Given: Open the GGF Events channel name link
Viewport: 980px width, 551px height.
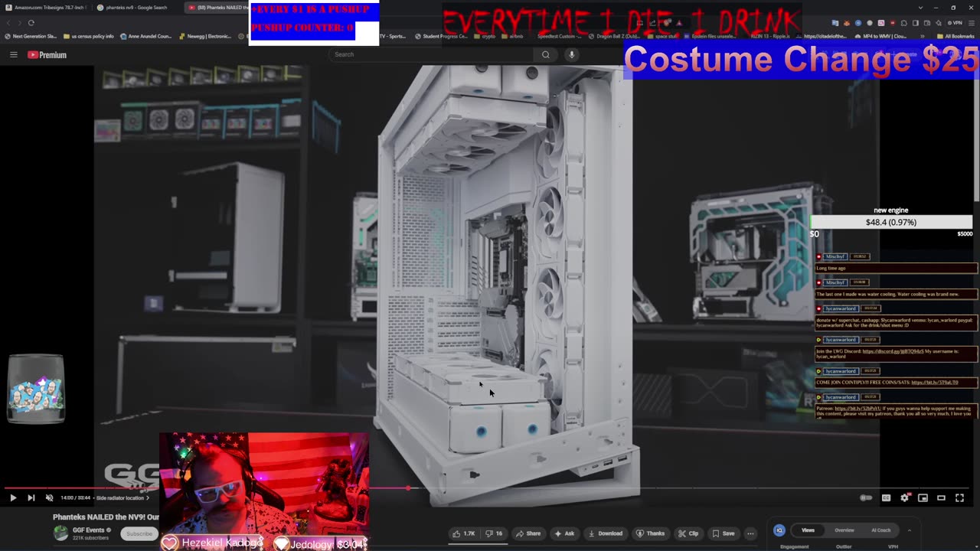Looking at the screenshot, I should [x=89, y=530].
